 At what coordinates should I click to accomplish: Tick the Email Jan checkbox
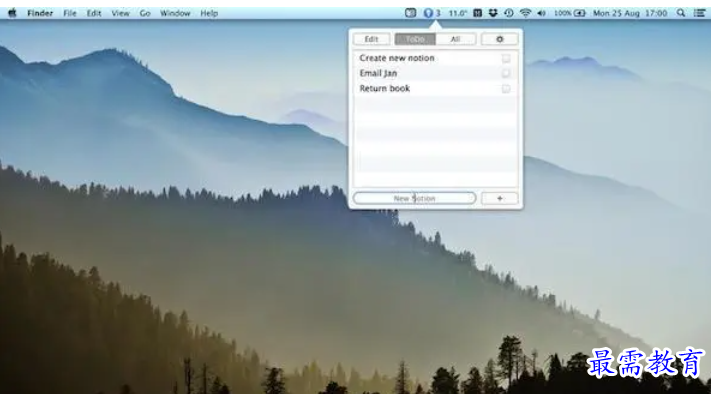[x=506, y=73]
